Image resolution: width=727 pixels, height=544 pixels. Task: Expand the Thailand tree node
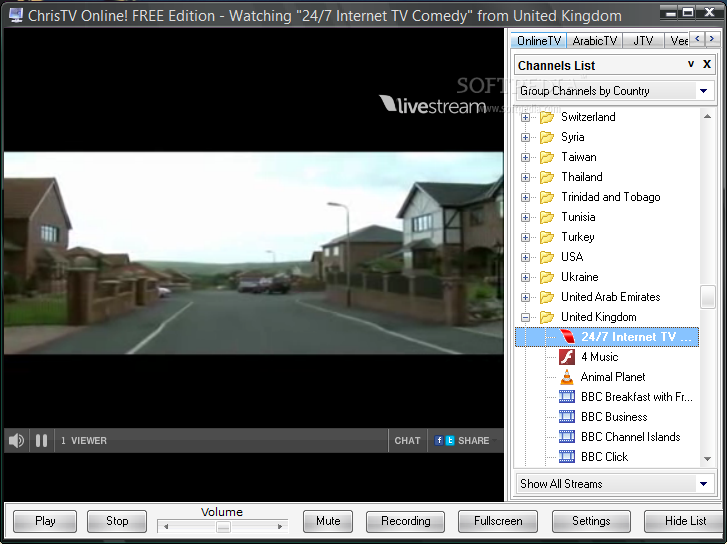(525, 177)
